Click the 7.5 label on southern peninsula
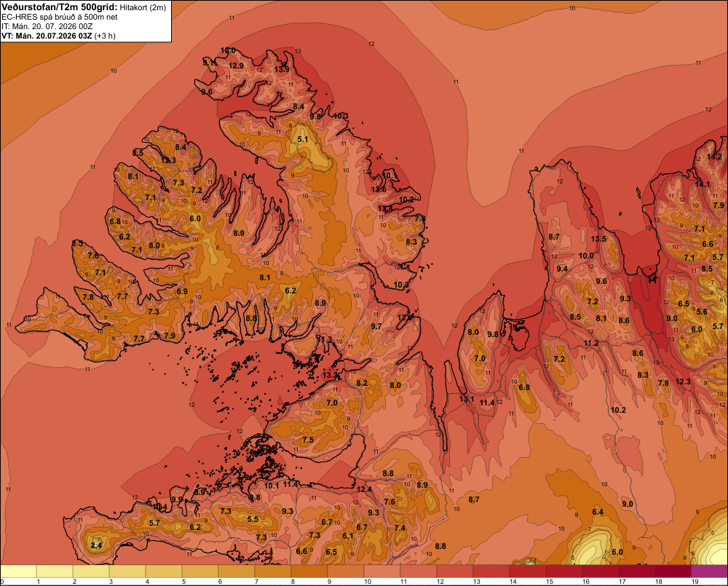728x586 pixels. point(308,440)
